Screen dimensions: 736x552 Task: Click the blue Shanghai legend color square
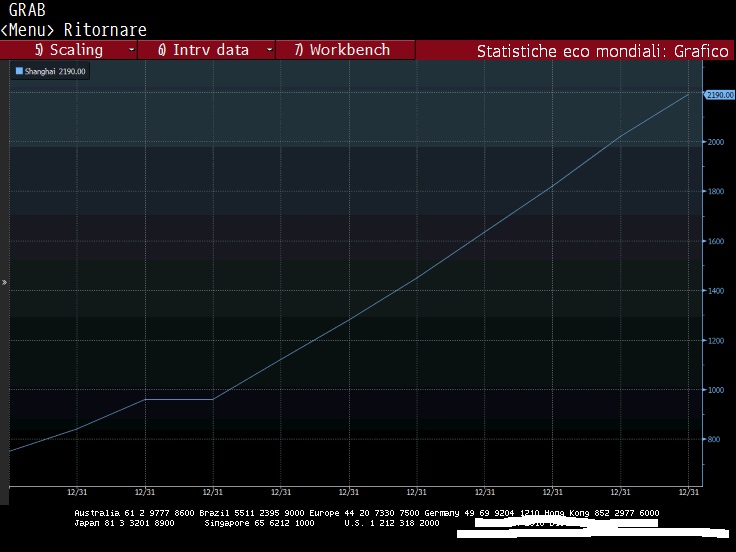(18, 71)
